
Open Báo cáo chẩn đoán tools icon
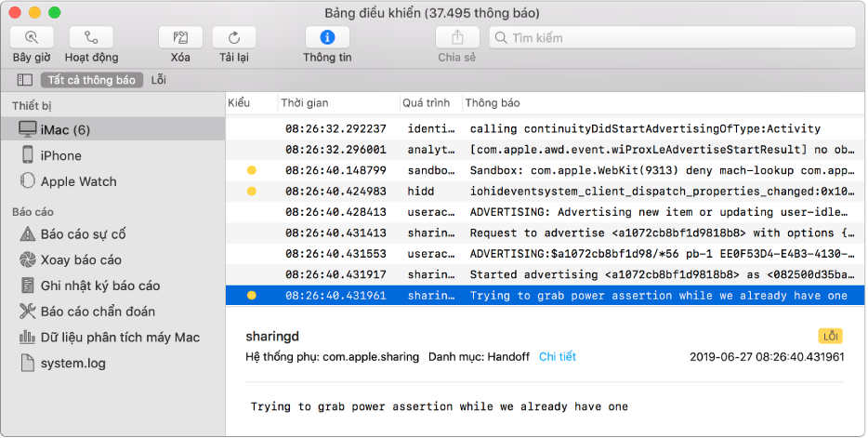point(27,311)
